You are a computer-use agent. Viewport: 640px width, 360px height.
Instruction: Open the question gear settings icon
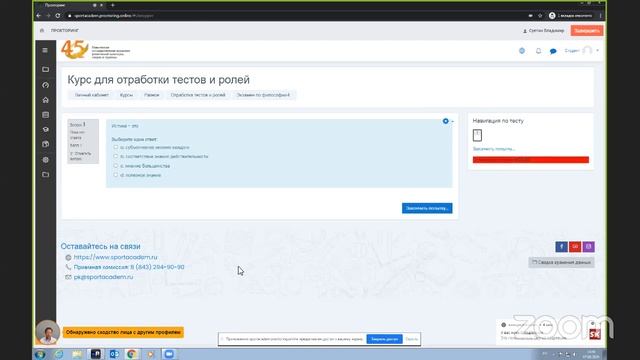coord(445,121)
